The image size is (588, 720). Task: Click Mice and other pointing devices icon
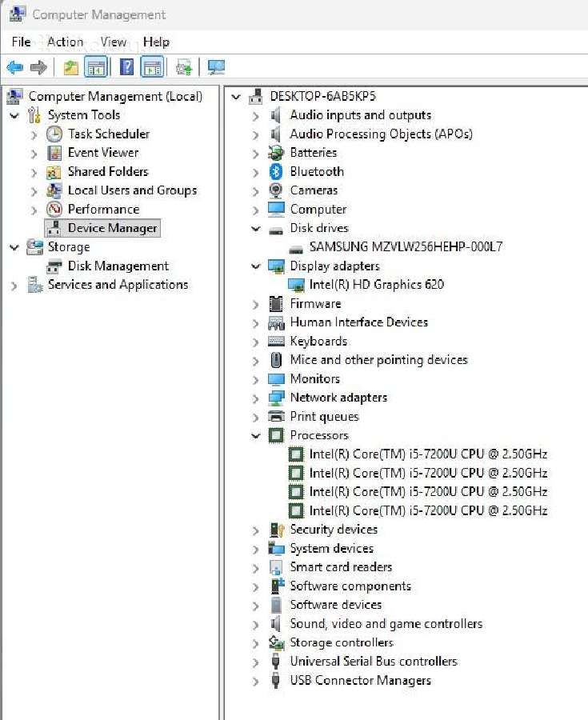tap(276, 360)
